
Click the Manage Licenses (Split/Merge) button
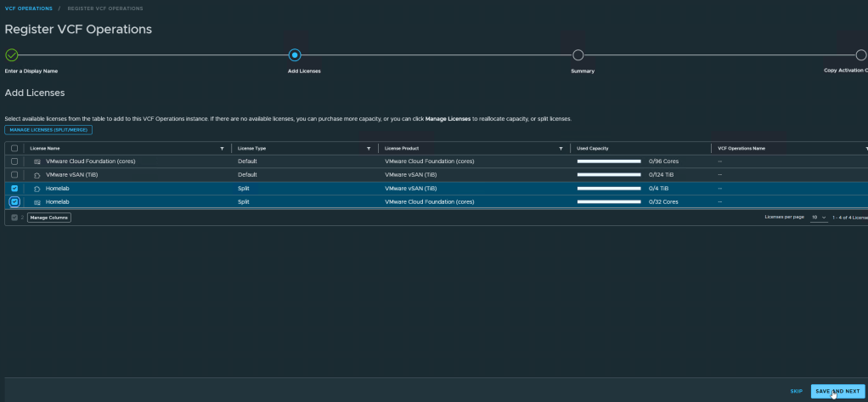(x=48, y=130)
